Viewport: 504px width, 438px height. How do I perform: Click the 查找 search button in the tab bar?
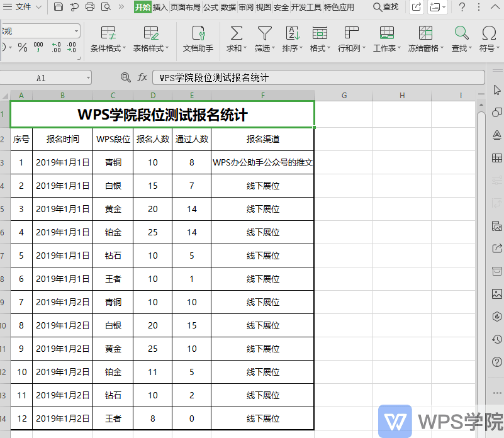click(x=386, y=7)
